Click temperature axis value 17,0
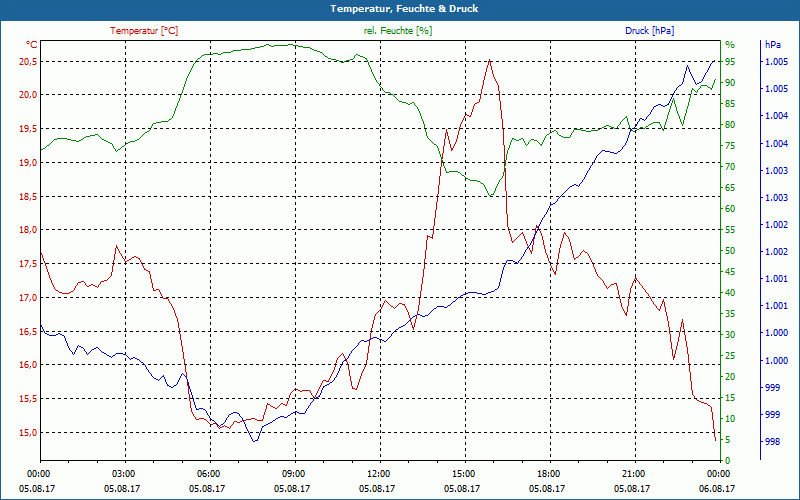The height and width of the screenshot is (500, 800). pos(28,297)
